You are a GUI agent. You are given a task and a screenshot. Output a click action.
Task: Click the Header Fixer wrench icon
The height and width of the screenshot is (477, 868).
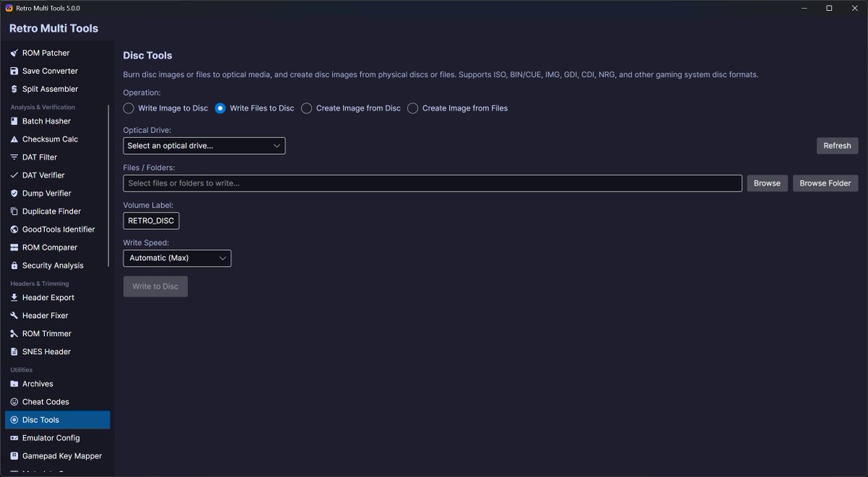14,315
